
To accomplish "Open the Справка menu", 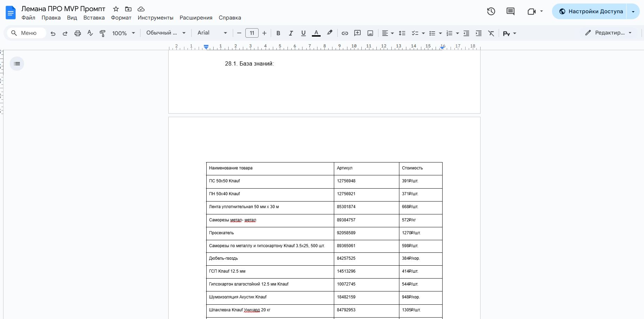I will tap(230, 18).
